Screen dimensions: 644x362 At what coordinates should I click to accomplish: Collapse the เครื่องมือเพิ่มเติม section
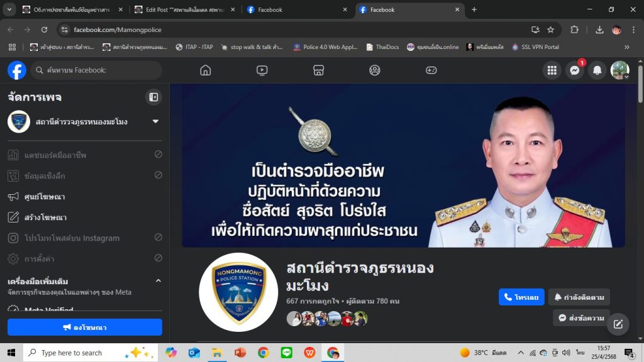158,281
